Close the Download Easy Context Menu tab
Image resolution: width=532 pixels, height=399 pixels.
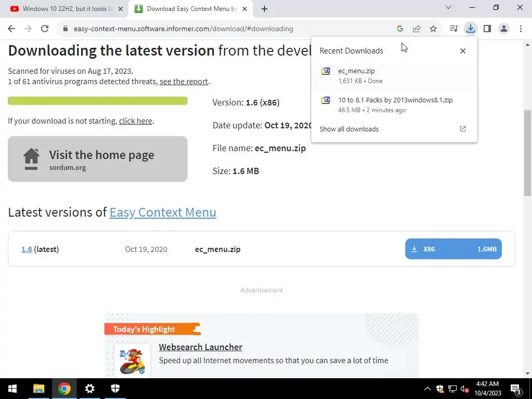click(245, 9)
